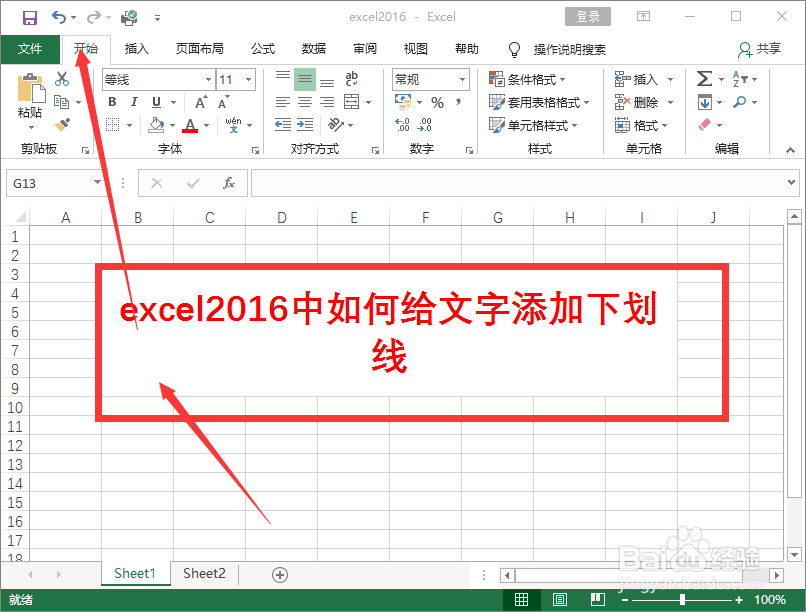Switch to the Sheet2 tab
Viewport: 806px width, 612px height.
pos(204,573)
